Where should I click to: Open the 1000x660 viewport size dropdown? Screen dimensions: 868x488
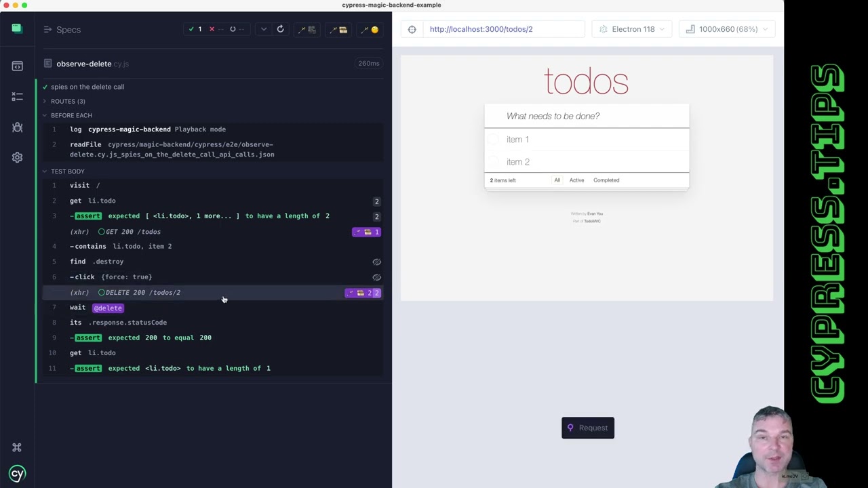(x=727, y=29)
